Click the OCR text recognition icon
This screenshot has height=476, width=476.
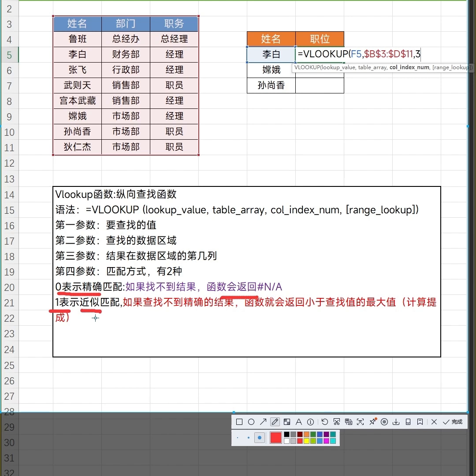coord(361,422)
